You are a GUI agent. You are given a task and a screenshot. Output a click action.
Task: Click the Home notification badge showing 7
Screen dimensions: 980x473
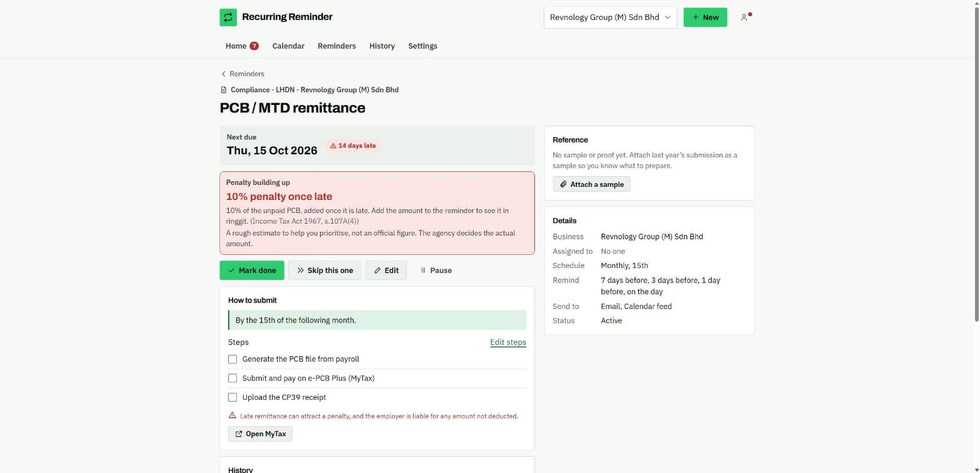coord(254,46)
